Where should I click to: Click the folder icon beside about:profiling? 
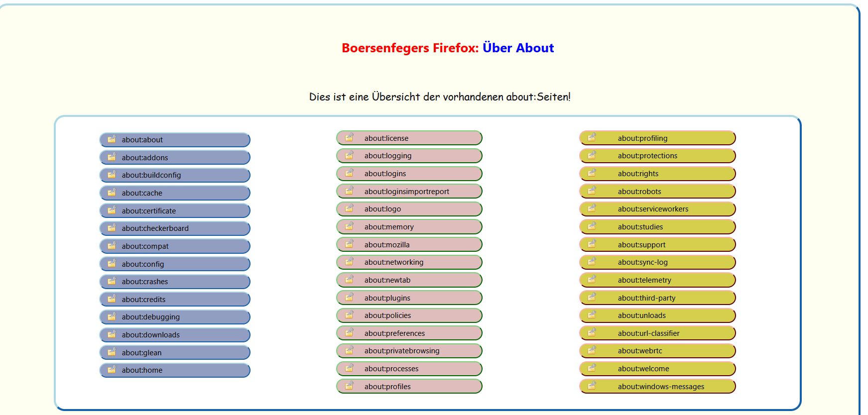tap(592, 137)
